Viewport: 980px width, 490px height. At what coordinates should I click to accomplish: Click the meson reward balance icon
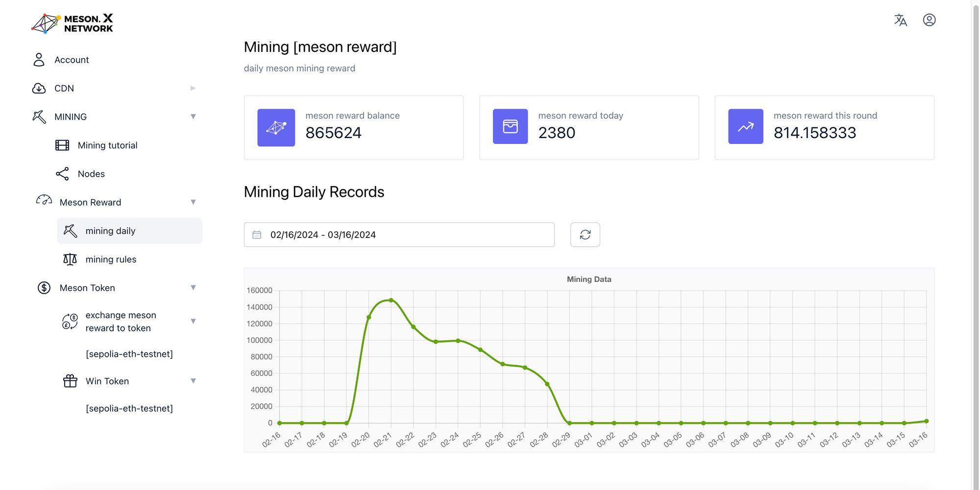(x=276, y=128)
